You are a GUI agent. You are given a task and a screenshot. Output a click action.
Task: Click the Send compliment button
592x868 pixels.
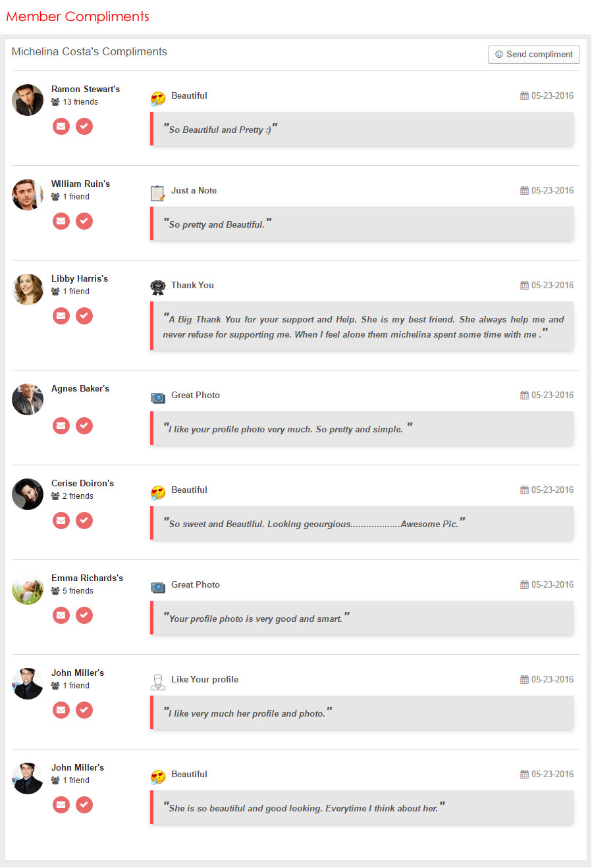click(534, 55)
